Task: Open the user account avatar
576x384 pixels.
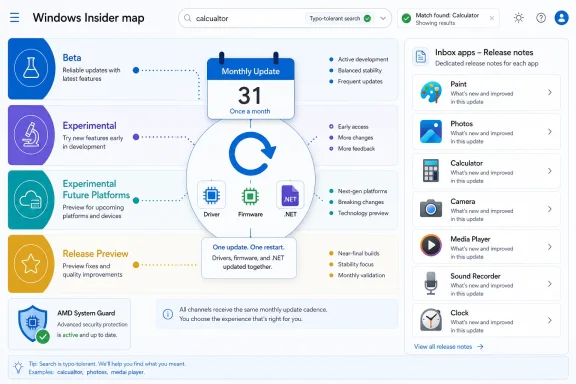Action: (x=561, y=18)
